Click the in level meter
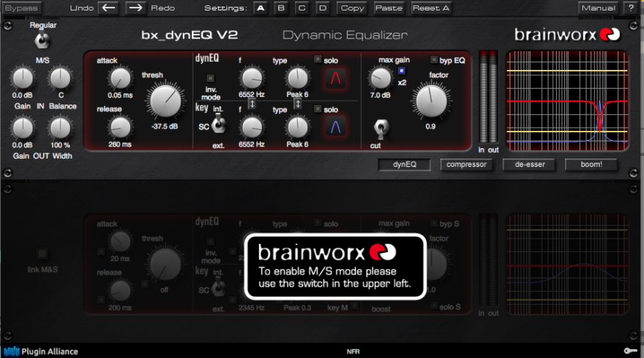The width and height of the screenshot is (644, 358). point(483,97)
